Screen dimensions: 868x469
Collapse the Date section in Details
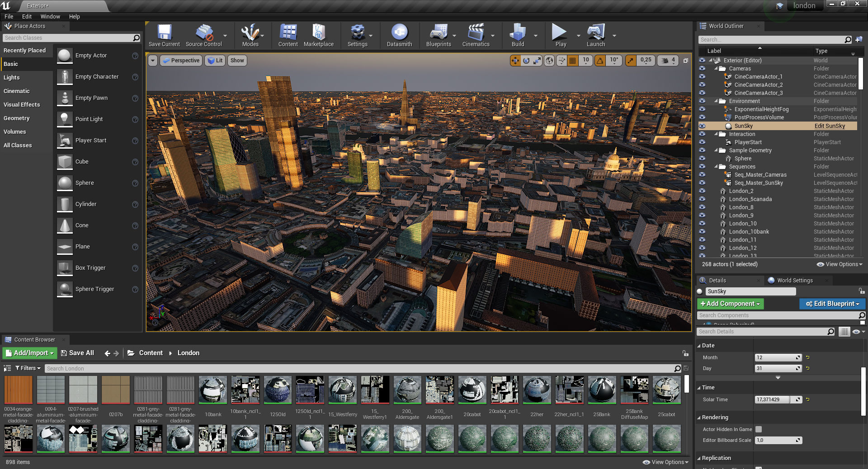(699, 346)
